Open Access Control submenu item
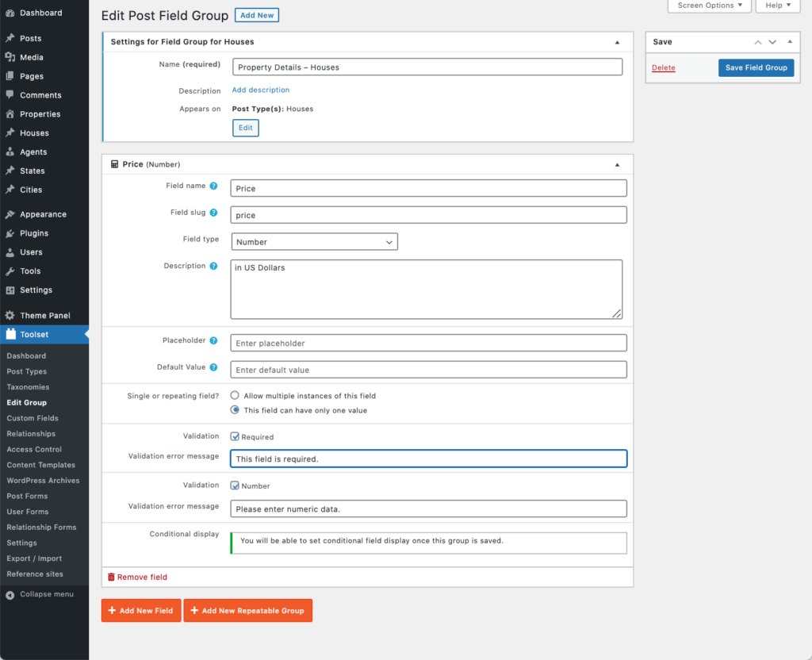This screenshot has width=812, height=660. coord(34,449)
